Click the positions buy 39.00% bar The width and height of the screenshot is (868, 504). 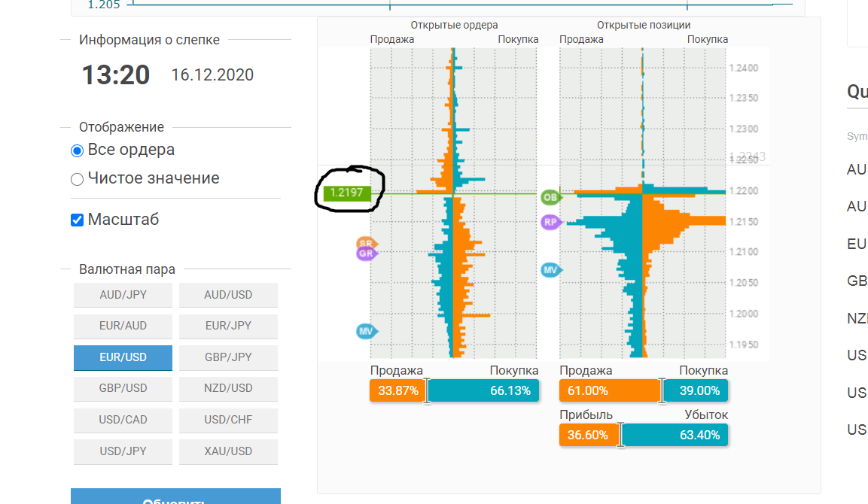point(696,390)
